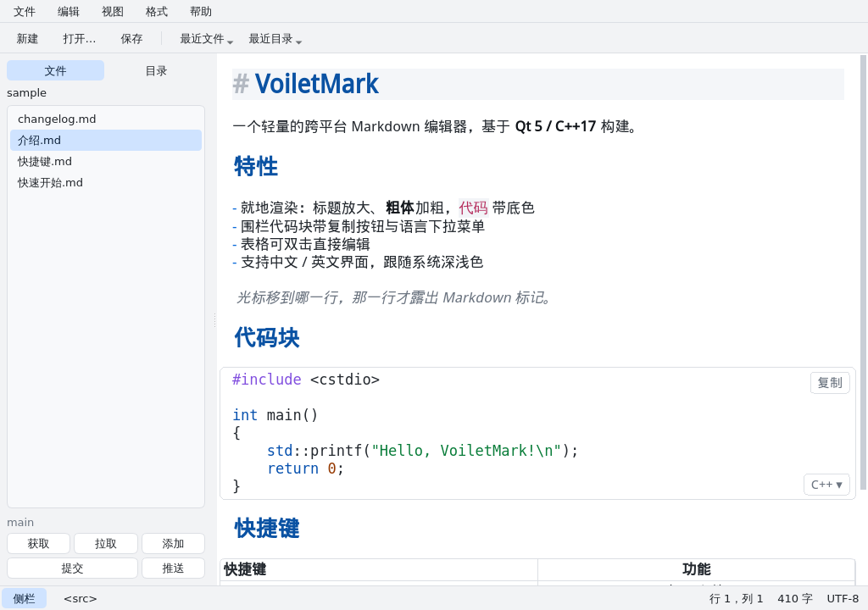
Task: Click the 快捷键 heading in the editor
Action: (267, 528)
